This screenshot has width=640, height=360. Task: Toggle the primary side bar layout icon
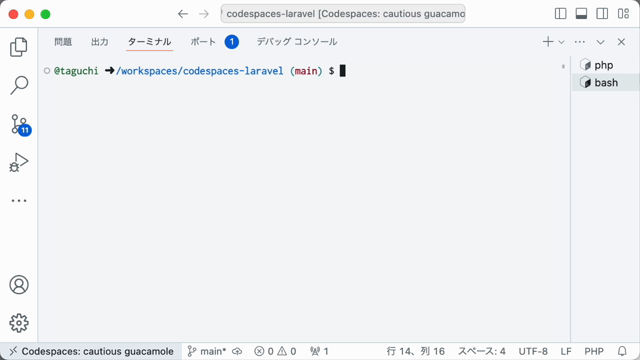(560, 14)
